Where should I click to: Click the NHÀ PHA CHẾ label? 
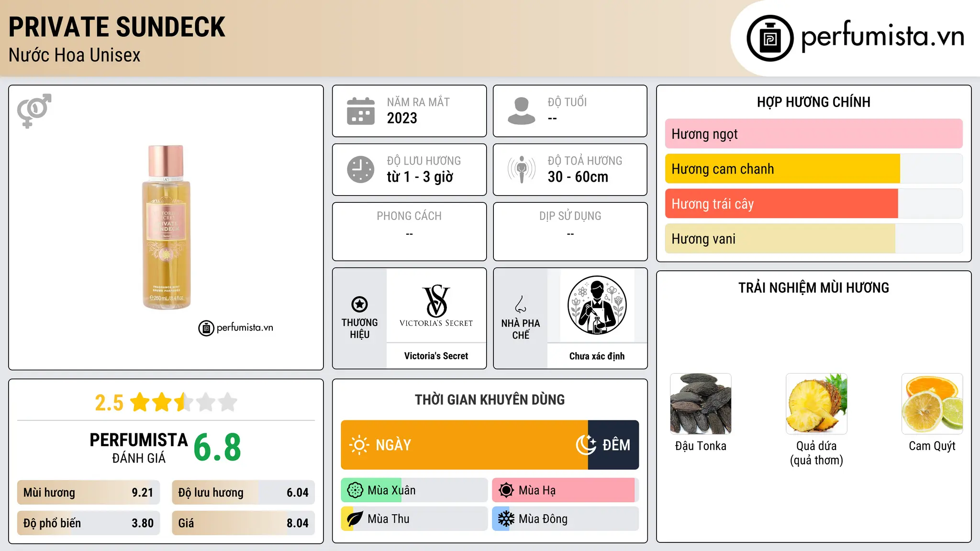521,329
